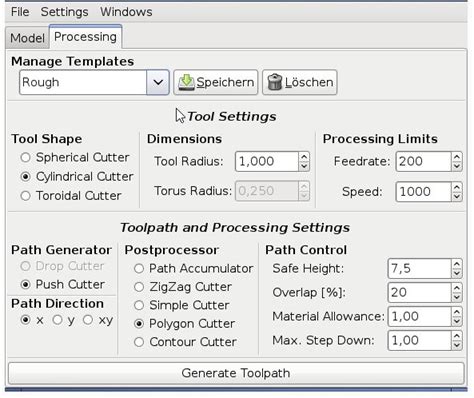Decrease Tool Radius with down arrow
Viewport: 474px width, 398px height.
304,166
